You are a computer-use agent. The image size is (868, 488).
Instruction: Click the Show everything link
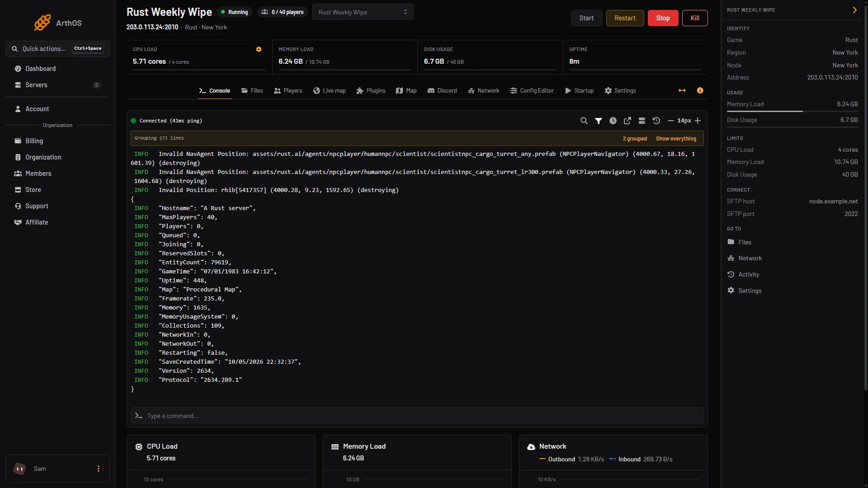coord(676,139)
